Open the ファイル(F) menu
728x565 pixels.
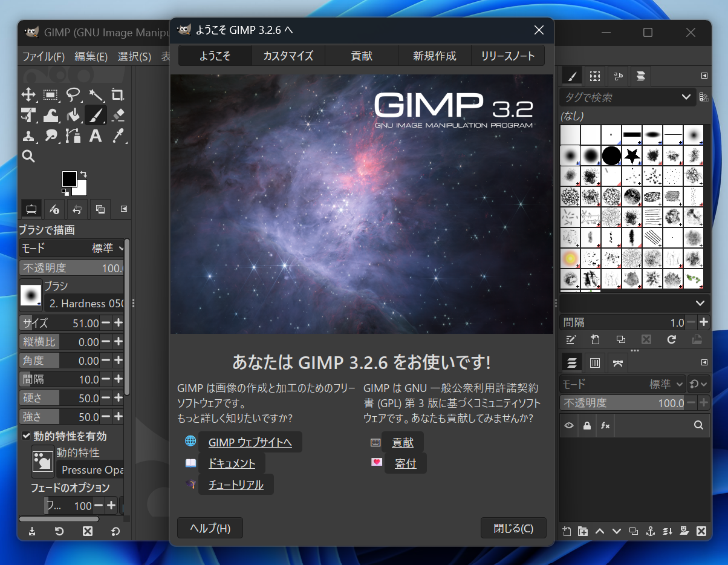44,57
